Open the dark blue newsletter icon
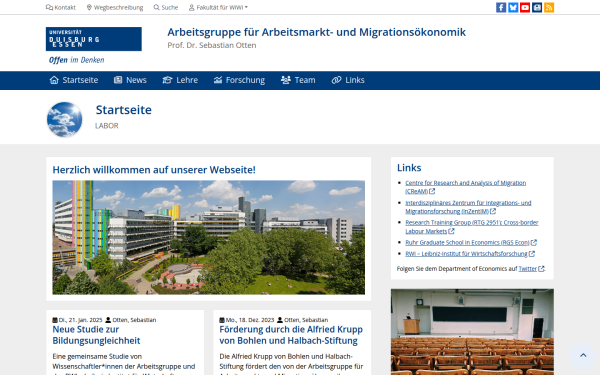The image size is (600, 375). click(537, 7)
